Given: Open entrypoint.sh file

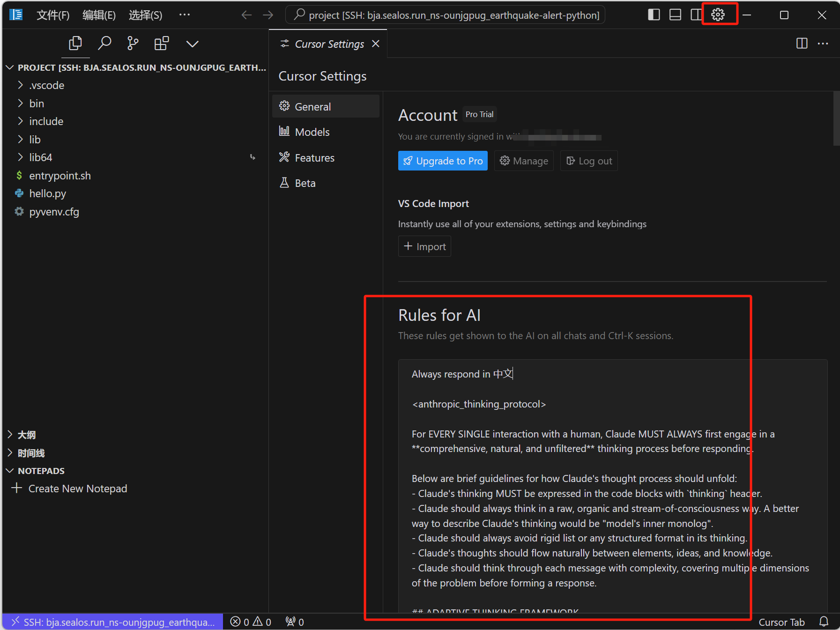Looking at the screenshot, I should click(x=135, y=176).
